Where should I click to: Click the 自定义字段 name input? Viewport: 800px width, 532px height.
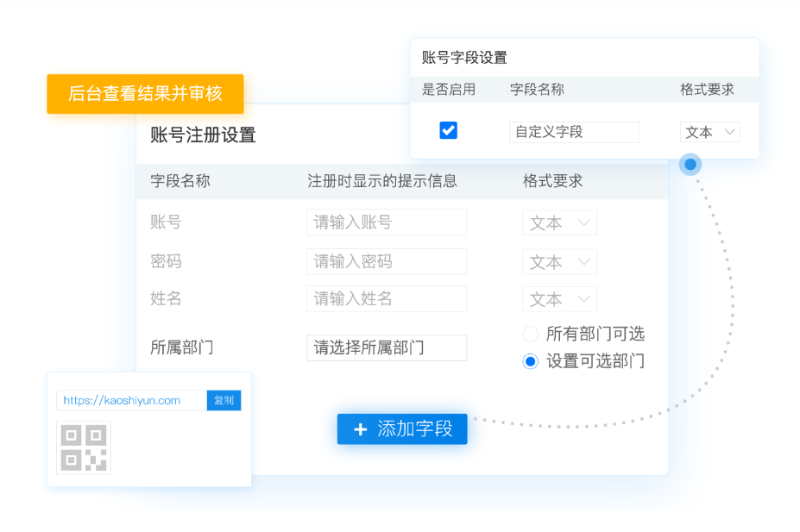(574, 132)
